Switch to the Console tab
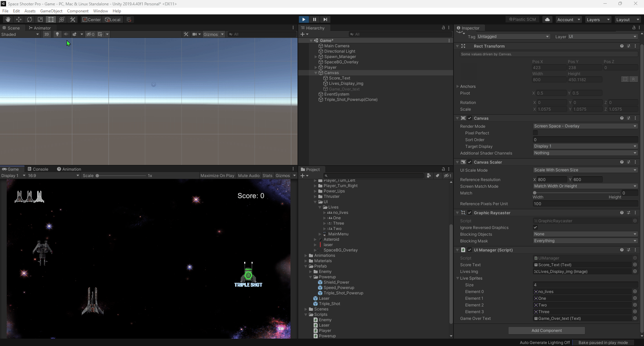The image size is (644, 346). (38, 169)
